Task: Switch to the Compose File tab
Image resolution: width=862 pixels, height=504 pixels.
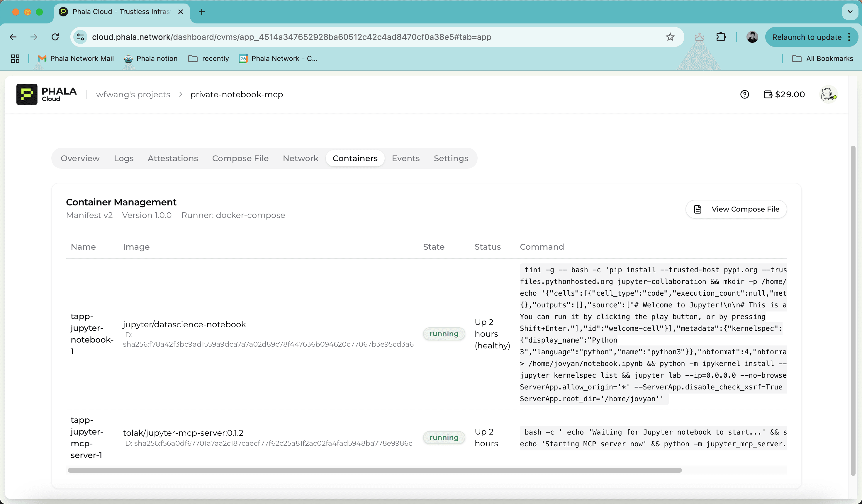Action: (240, 158)
